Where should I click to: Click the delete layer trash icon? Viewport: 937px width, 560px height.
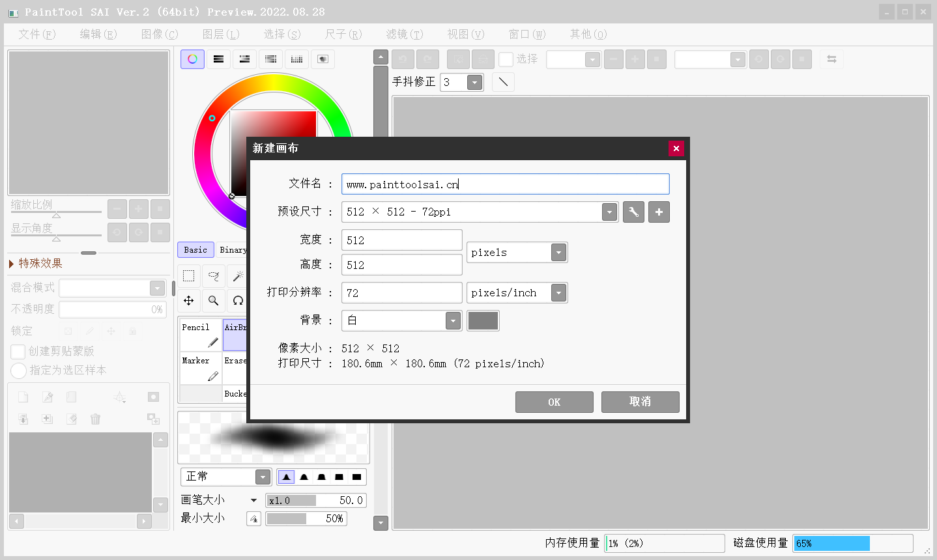pos(95,419)
